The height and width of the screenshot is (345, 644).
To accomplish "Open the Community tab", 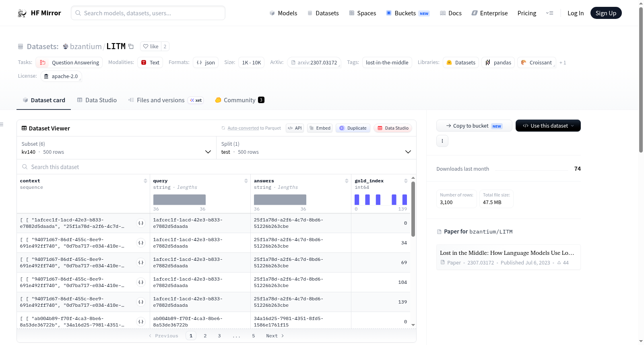I will click(240, 100).
